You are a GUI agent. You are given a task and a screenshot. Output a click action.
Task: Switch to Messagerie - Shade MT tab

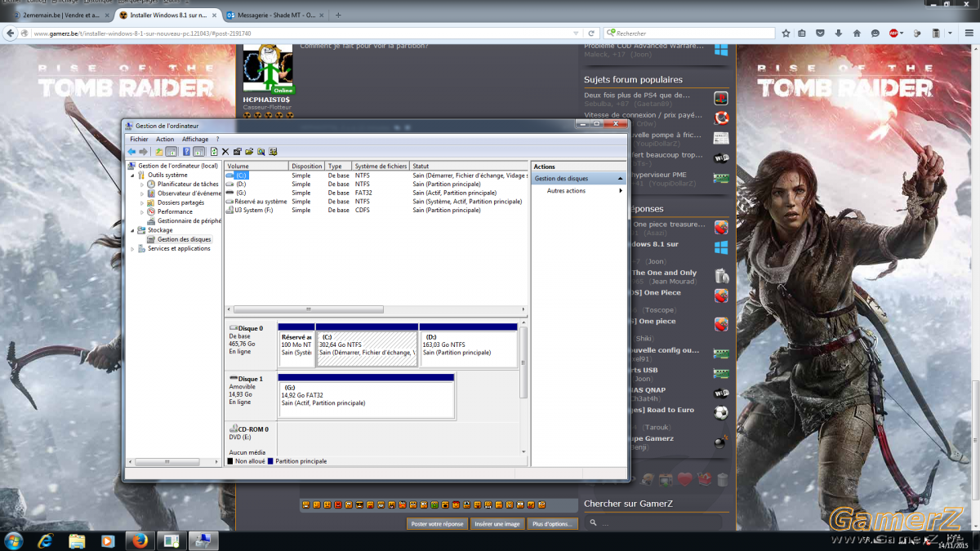277,15
